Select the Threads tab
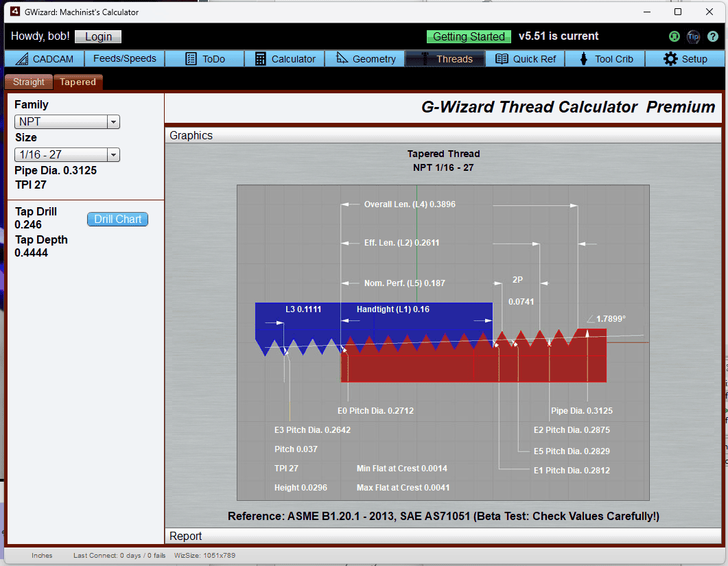The image size is (728, 566). tap(445, 59)
